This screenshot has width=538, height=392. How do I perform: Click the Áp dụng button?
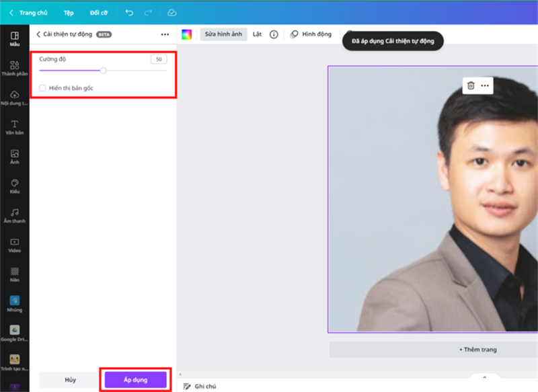[137, 379]
